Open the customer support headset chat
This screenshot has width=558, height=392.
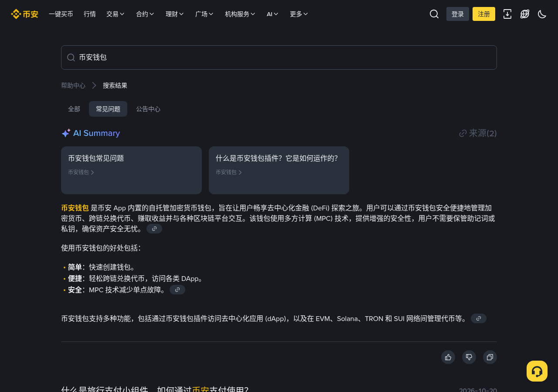pyautogui.click(x=537, y=371)
